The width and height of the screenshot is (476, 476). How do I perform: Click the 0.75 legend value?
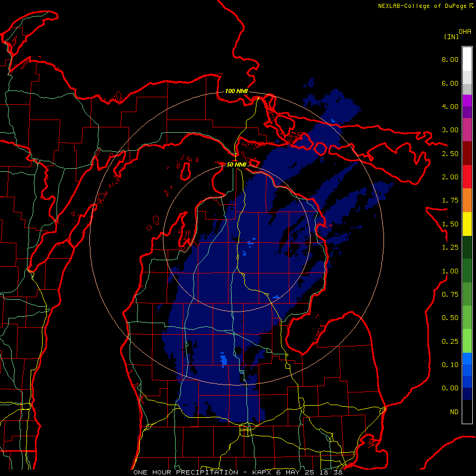450,295
